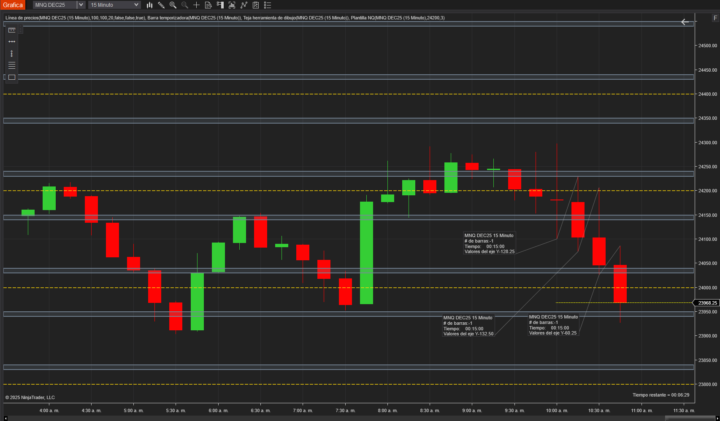Click the 24200.00 price axis label
The height and width of the screenshot is (421, 720).
(x=707, y=191)
